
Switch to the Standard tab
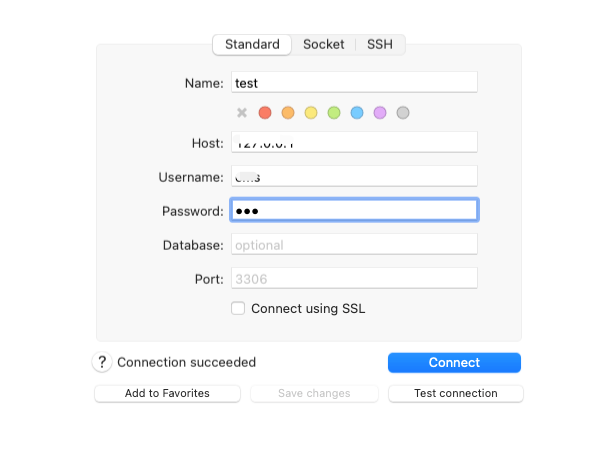click(x=252, y=44)
